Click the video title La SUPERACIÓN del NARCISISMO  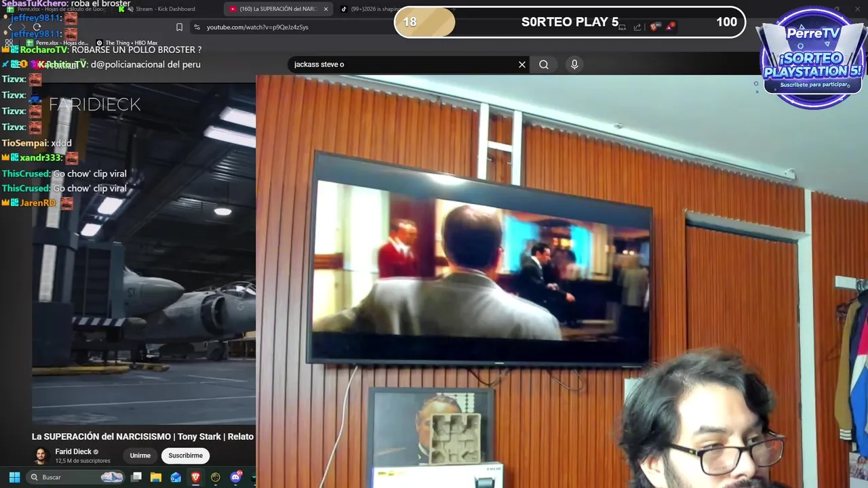click(x=142, y=436)
